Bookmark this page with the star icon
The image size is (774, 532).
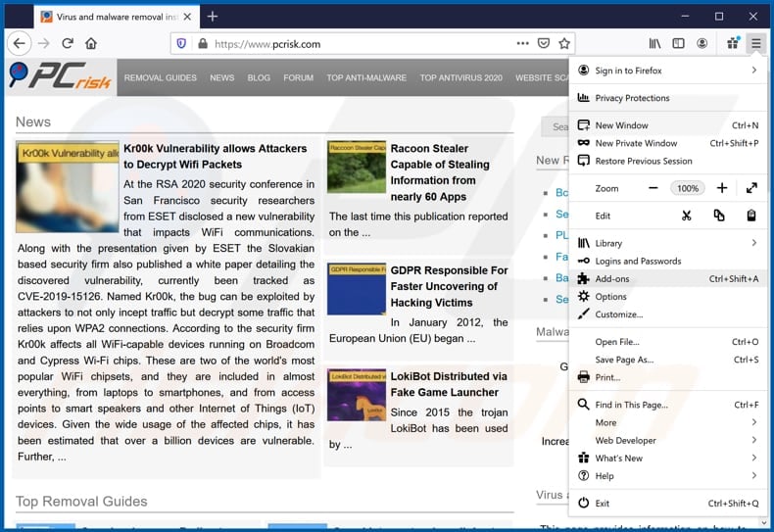(564, 43)
